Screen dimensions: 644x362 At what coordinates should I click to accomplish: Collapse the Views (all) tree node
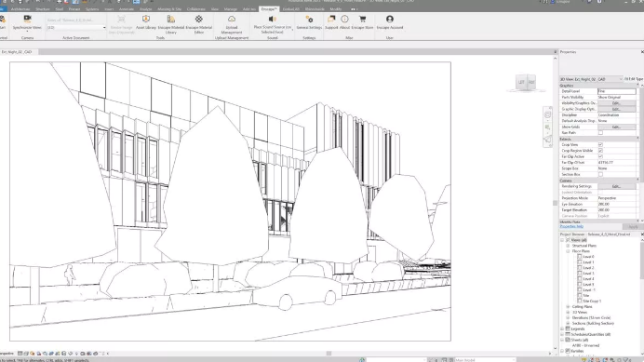562,240
